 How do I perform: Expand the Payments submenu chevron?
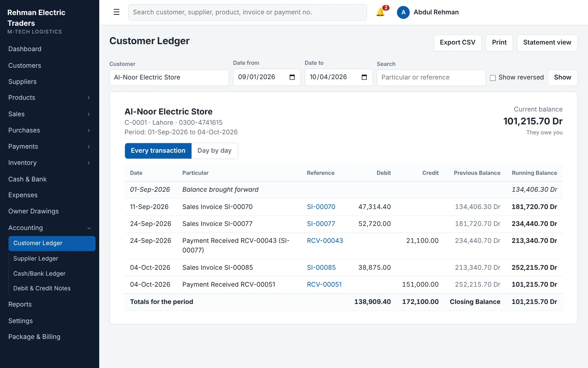[x=89, y=147]
